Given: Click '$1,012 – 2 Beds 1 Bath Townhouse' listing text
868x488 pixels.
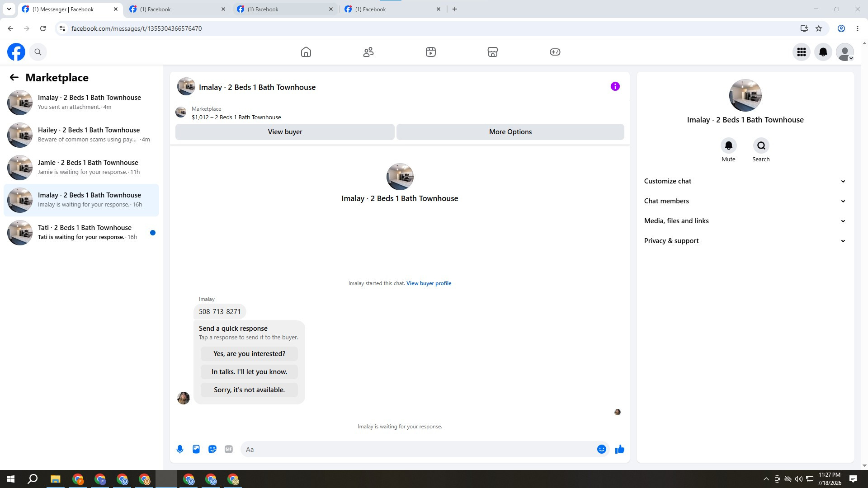Looking at the screenshot, I should coord(236,117).
